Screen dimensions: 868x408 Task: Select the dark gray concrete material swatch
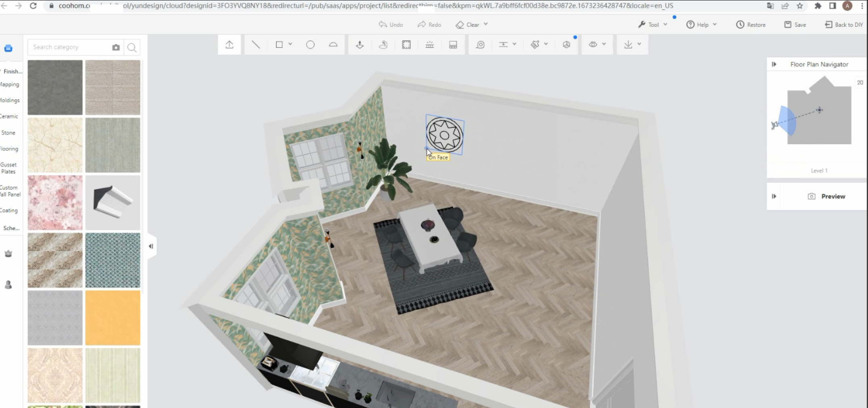55,87
